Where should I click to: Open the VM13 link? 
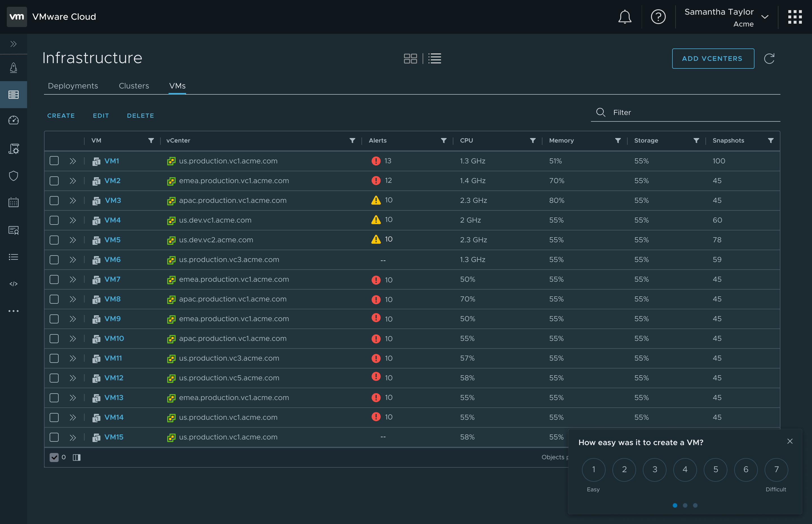pyautogui.click(x=114, y=398)
